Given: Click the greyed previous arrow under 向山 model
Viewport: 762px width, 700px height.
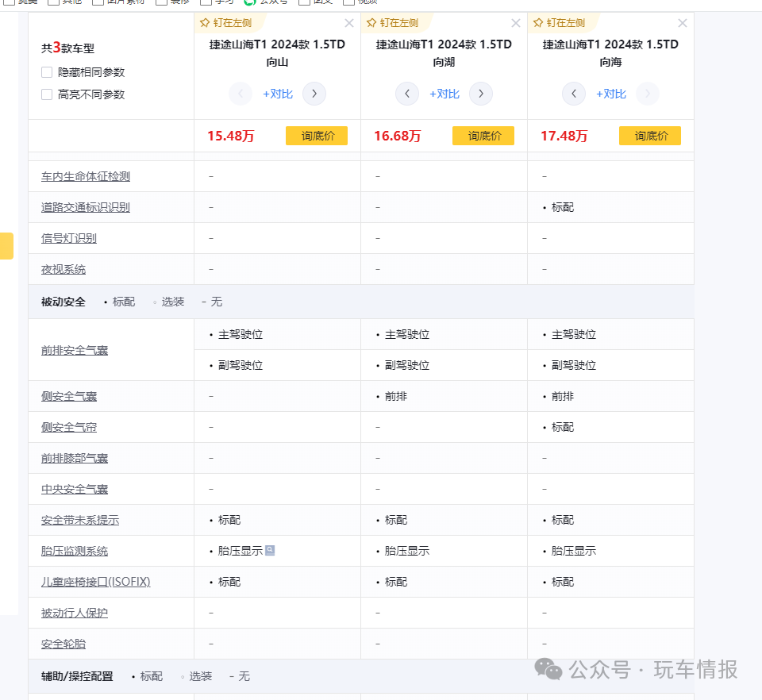Looking at the screenshot, I should point(241,94).
